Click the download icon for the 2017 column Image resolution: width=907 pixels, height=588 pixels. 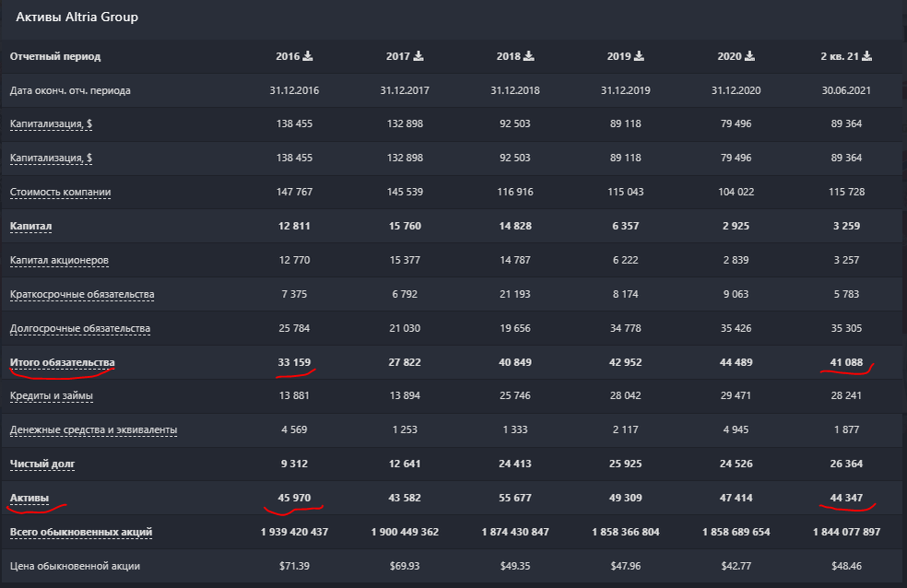[418, 55]
